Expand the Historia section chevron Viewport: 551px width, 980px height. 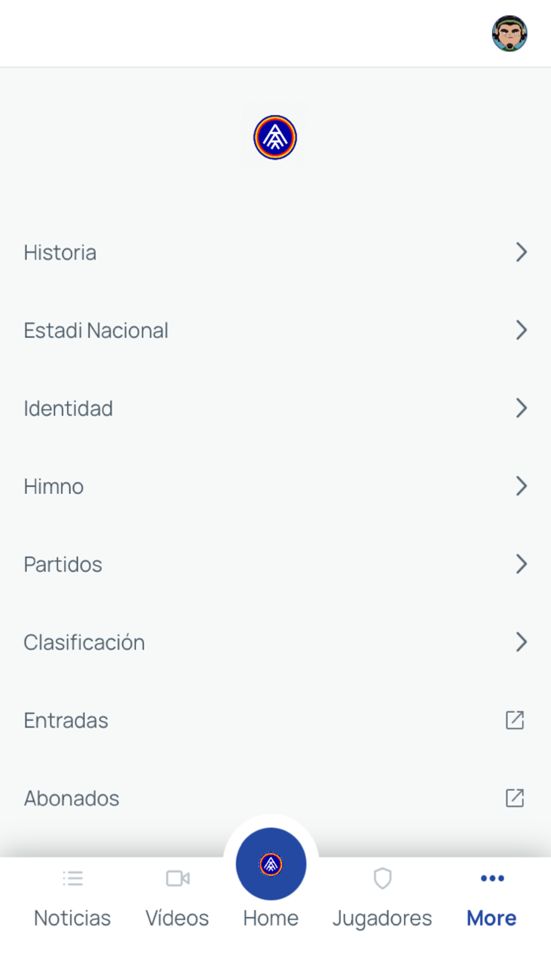521,251
